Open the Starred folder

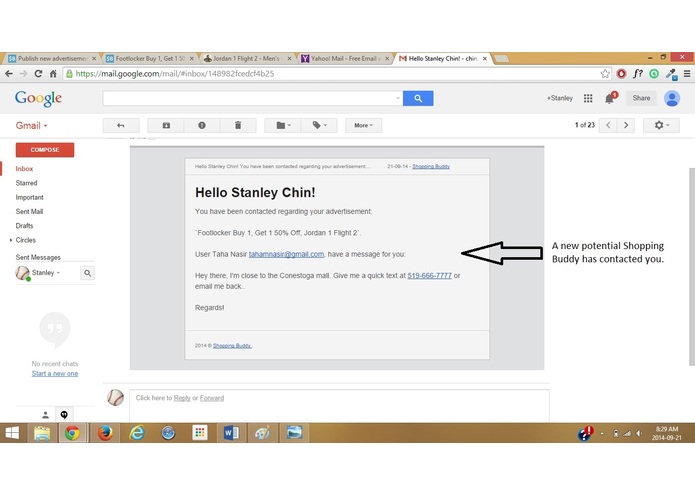coord(27,183)
